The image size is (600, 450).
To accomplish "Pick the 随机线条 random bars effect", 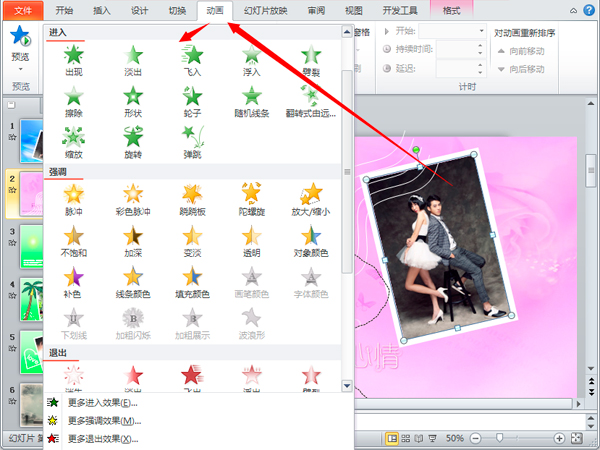I will point(251,101).
